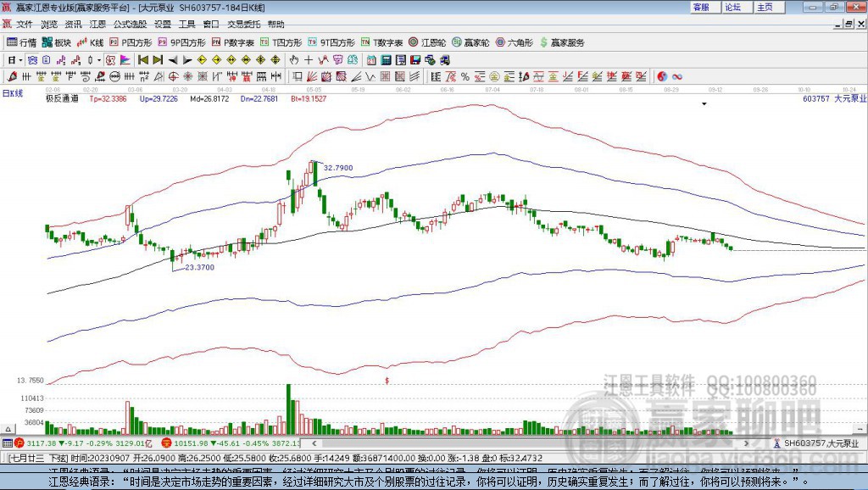Image resolution: width=868 pixels, height=490 pixels.
Task: Expand the 日 period dropdown arrow
Action: [22, 60]
